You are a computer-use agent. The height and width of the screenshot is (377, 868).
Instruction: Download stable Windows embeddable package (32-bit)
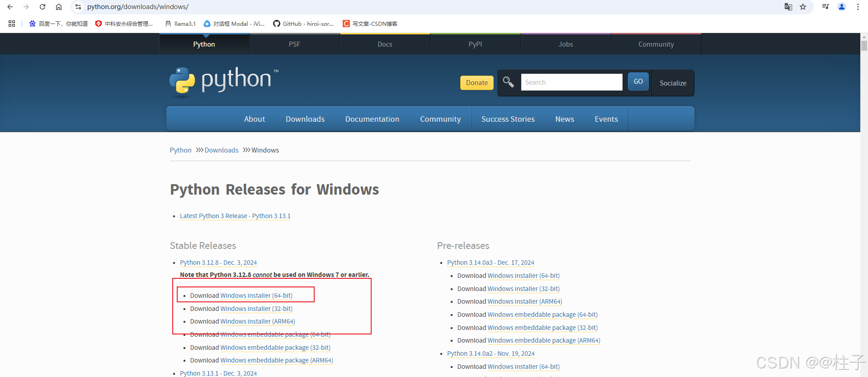point(275,348)
